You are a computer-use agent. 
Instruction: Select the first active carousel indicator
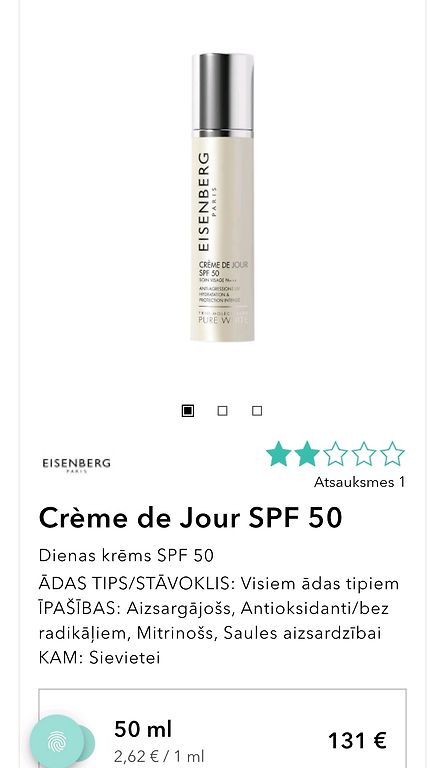tap(188, 410)
